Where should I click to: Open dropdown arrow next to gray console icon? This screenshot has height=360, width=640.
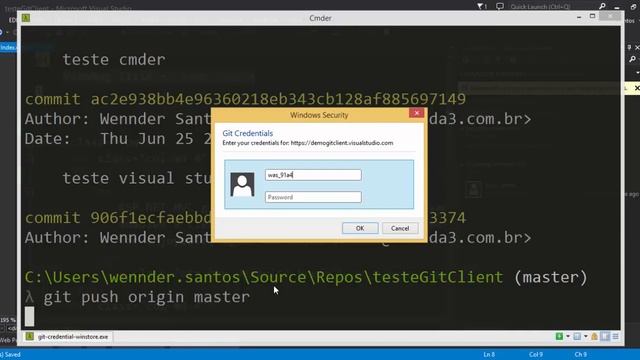tap(585, 336)
